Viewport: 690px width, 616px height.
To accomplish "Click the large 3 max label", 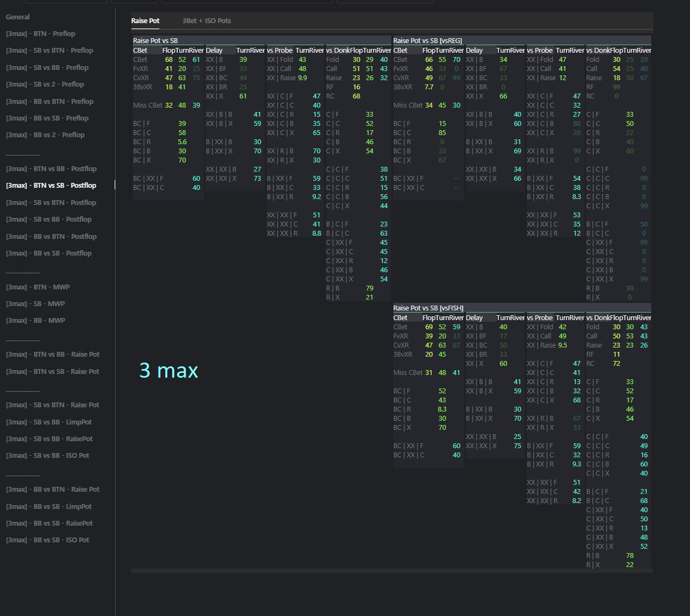I will coord(168,371).
